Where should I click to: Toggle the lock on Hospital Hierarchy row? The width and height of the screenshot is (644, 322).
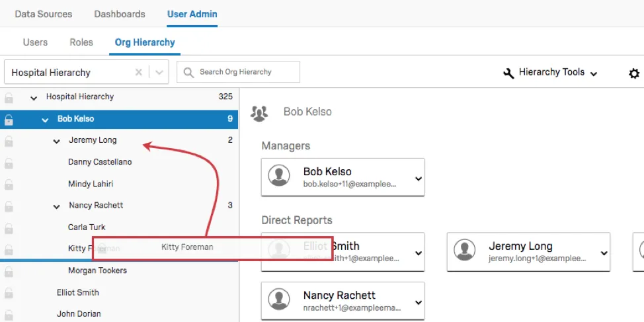[x=9, y=97]
